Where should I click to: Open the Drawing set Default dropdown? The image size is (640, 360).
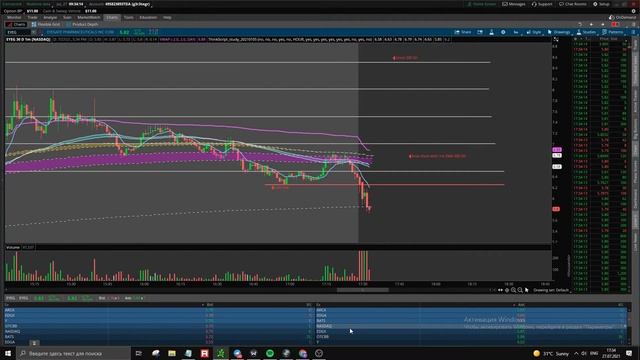[551, 290]
